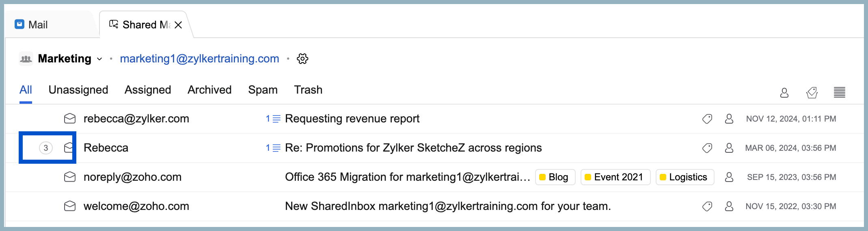This screenshot has height=231, width=868.
Task: Toggle read status of welcome@zoho.com email
Action: point(70,206)
